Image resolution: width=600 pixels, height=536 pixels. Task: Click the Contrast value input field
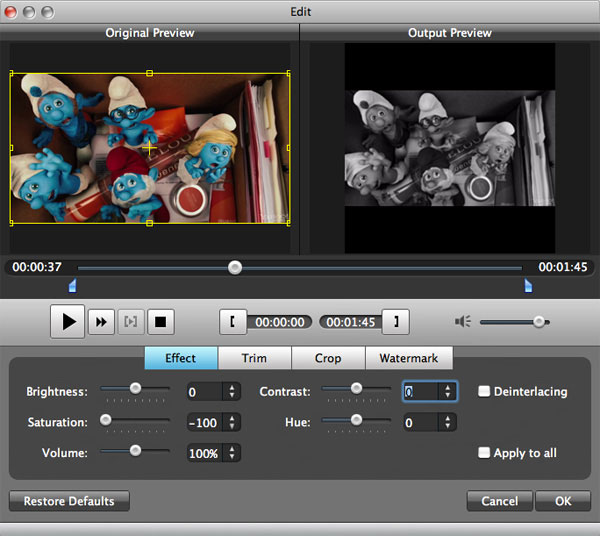click(421, 392)
